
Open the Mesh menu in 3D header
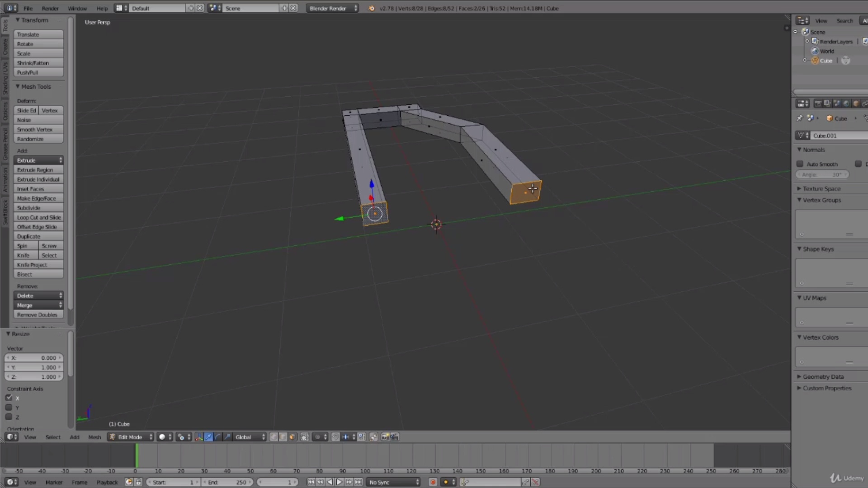(x=94, y=437)
